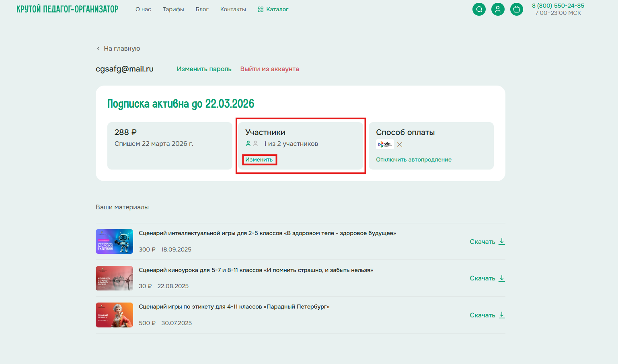Download the «В здоровом теле» scenario

pyautogui.click(x=487, y=242)
